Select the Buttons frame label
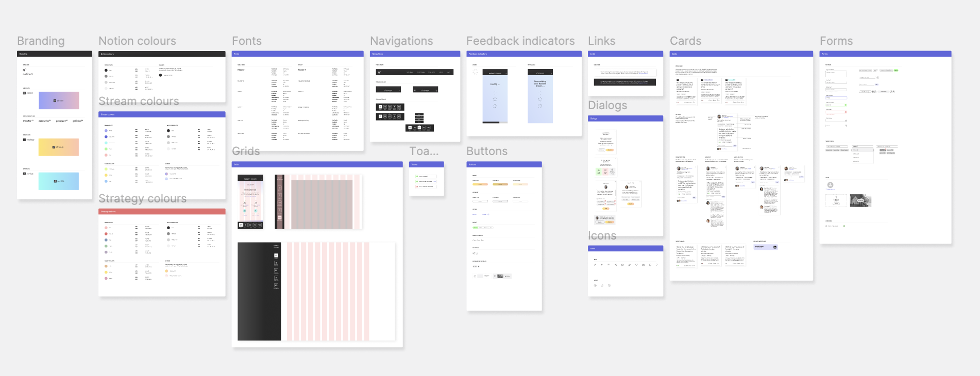Viewport: 980px width, 376px height. 487,151
